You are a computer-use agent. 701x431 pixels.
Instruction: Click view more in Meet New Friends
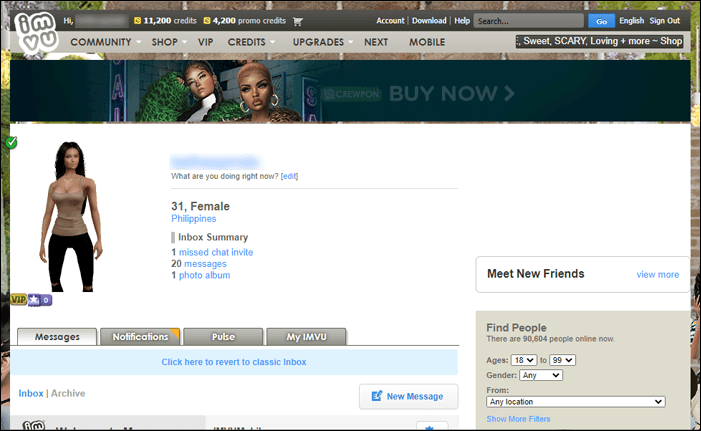pos(658,275)
